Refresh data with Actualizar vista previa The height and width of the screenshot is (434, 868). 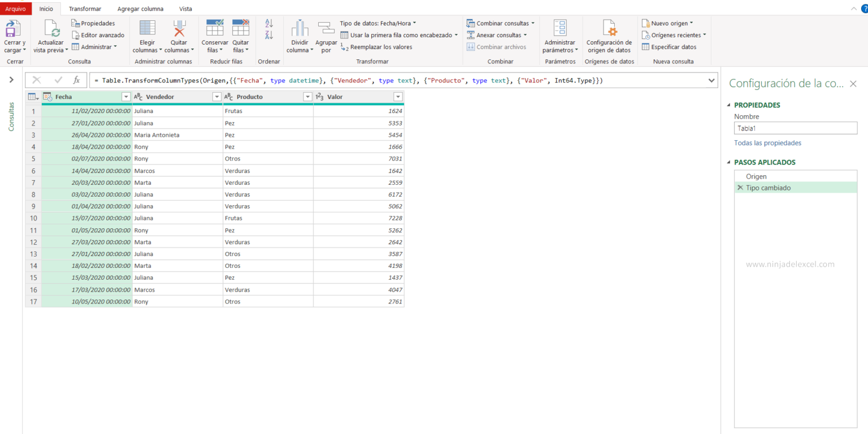[x=51, y=36]
